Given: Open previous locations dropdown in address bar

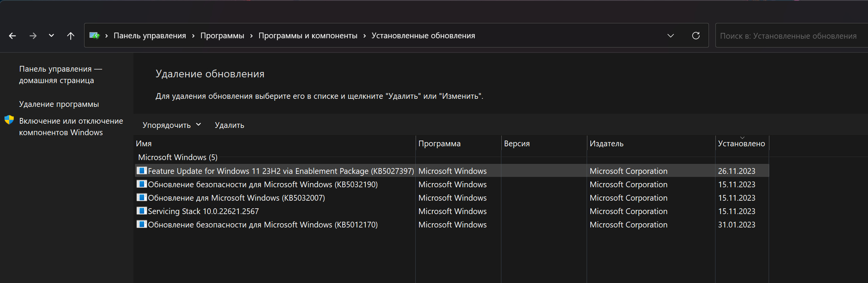Looking at the screenshot, I should pos(670,36).
